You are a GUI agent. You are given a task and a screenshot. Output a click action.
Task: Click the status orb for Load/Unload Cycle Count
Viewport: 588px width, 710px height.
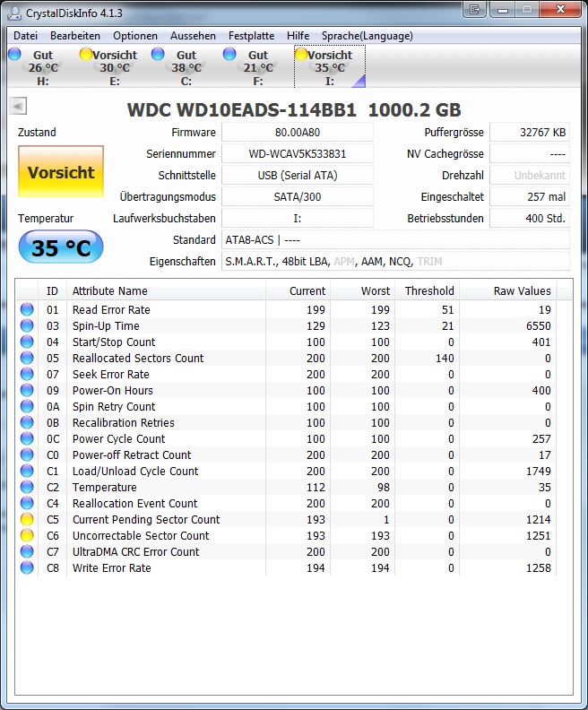coord(27,471)
